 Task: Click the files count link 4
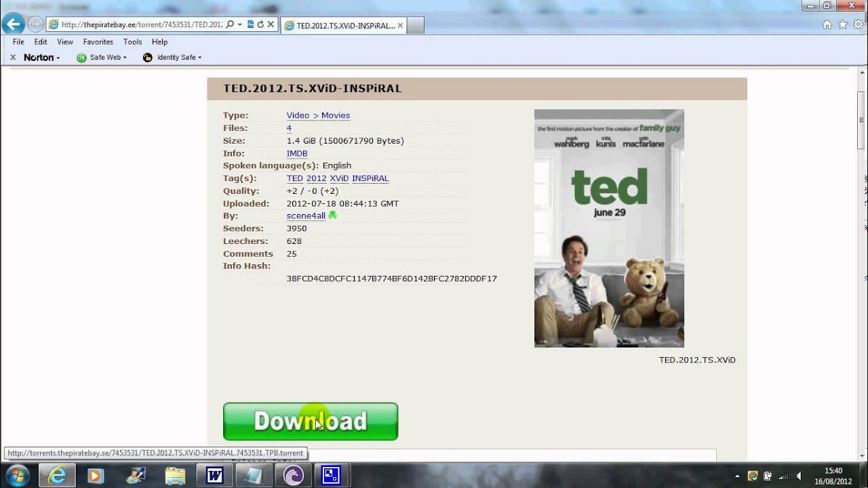click(x=289, y=128)
